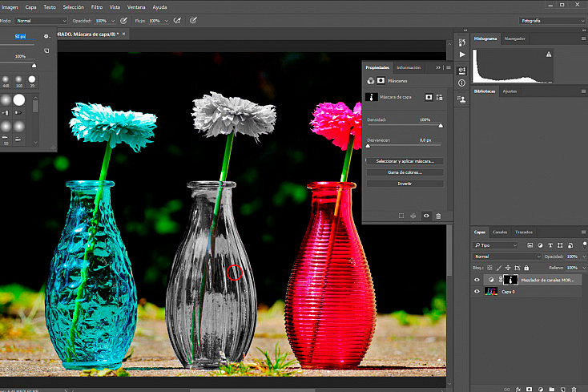The image size is (588, 392).
Task: Open the Histograma panel menu
Action: (583, 38)
